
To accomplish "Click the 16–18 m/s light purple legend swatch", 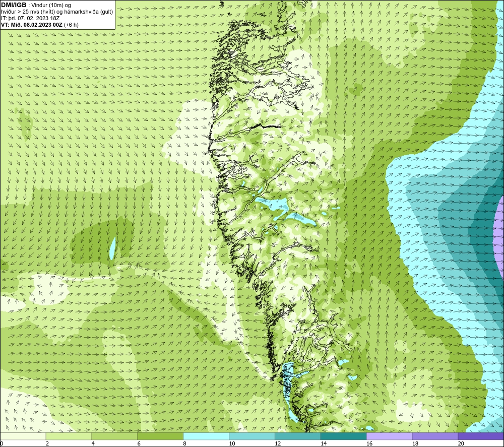I will click(x=389, y=436).
